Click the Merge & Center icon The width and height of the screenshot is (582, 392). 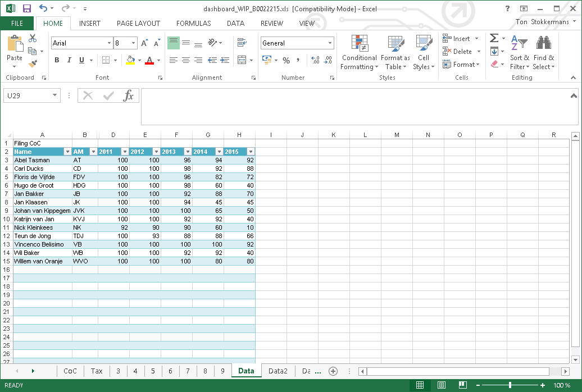coord(242,60)
